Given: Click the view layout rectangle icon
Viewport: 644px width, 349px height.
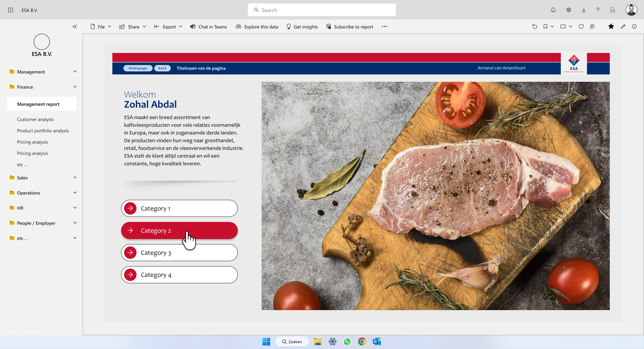Looking at the screenshot, I should pyautogui.click(x=563, y=26).
